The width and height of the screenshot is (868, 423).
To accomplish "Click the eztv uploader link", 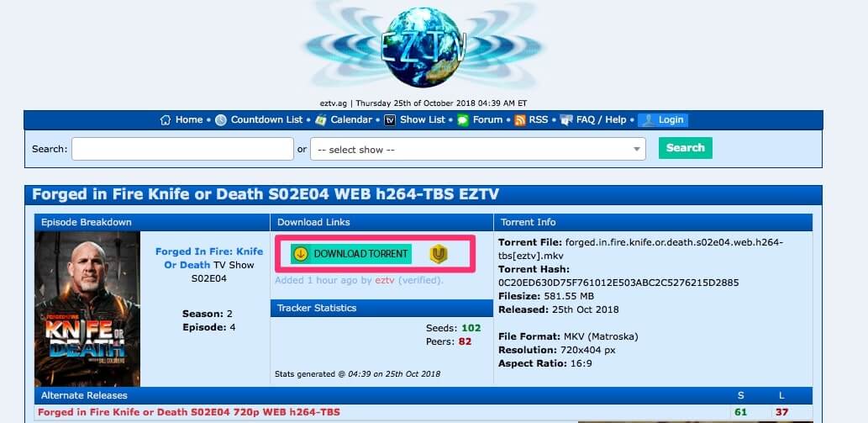I will (x=385, y=280).
